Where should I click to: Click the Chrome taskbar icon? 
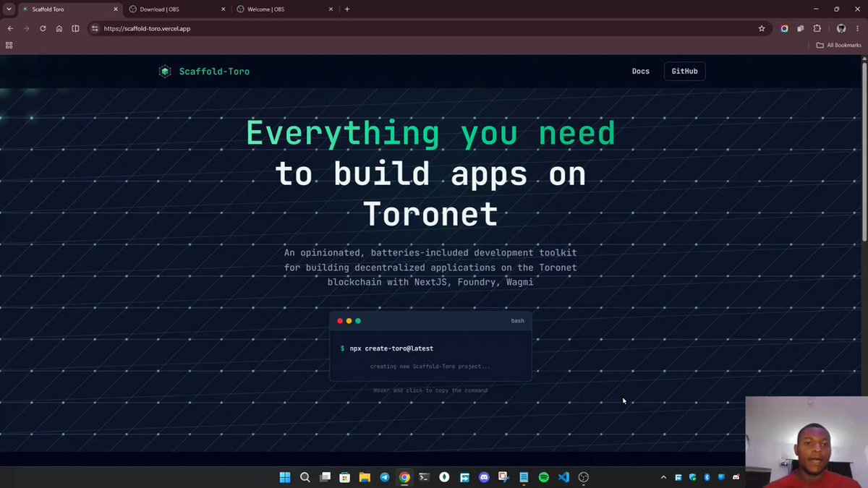point(404,477)
